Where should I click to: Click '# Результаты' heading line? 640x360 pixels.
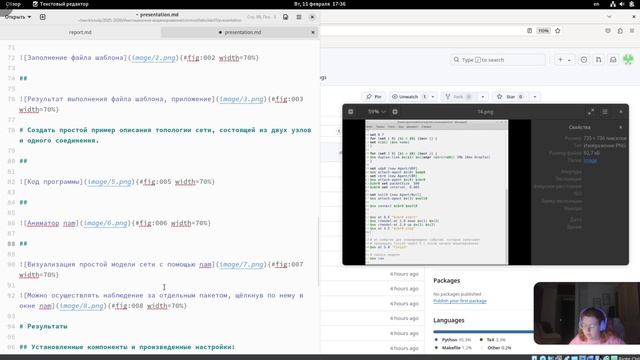tap(44, 327)
